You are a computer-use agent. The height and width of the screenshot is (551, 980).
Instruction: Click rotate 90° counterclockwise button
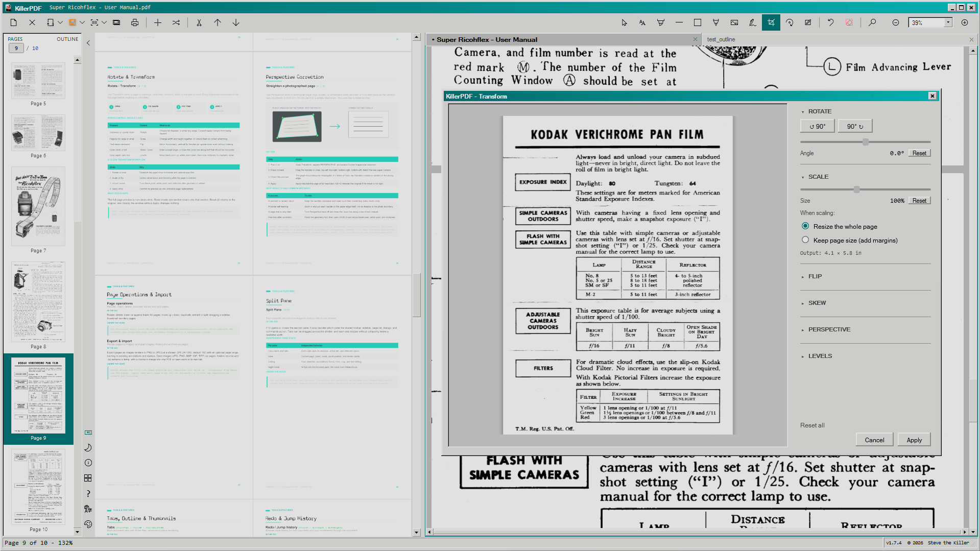coord(817,126)
